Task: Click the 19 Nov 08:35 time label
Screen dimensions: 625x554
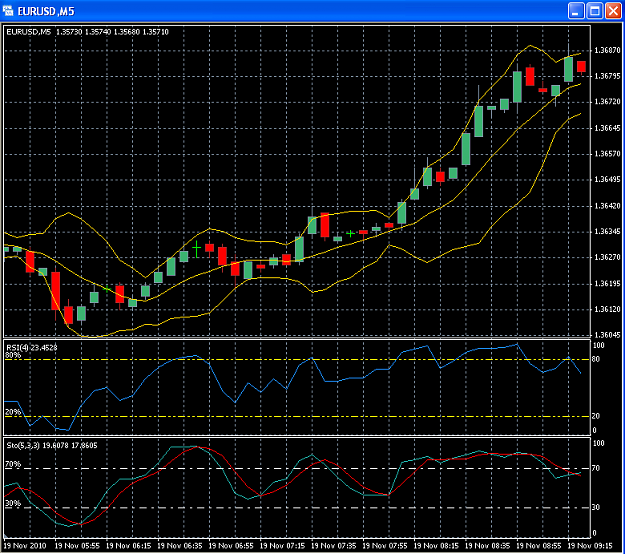Action: pos(487,546)
